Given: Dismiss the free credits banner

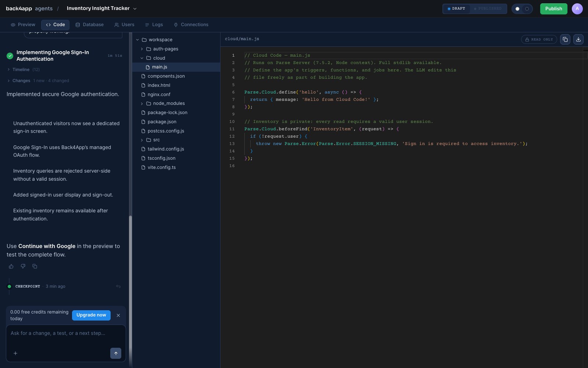Looking at the screenshot, I should 118,315.
